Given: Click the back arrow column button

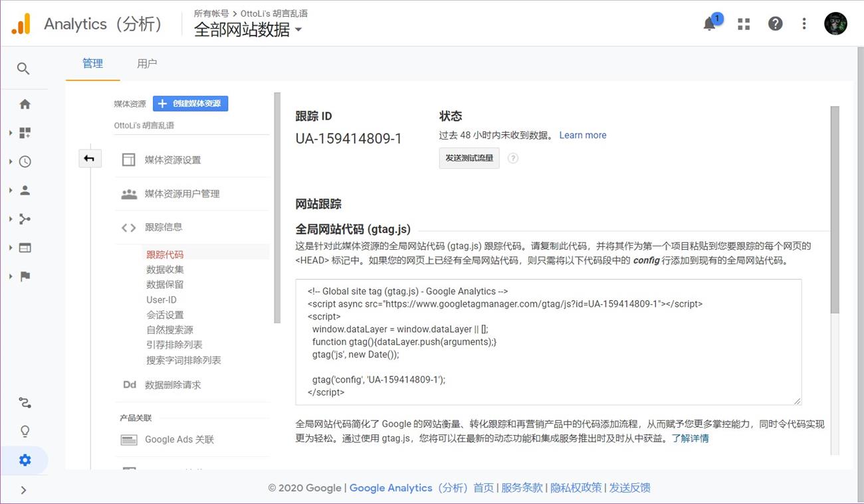Looking at the screenshot, I should (x=90, y=159).
